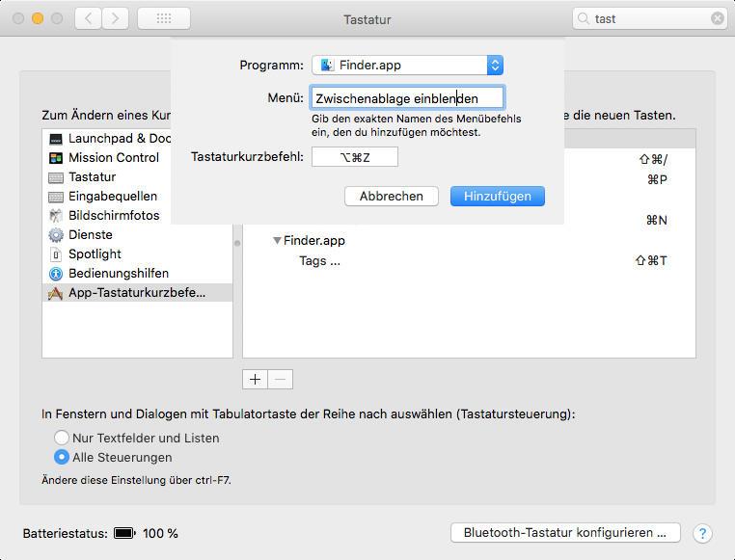This screenshot has height=560, width=735.
Task: Click the Eingabequellen keyboard icon
Action: pyautogui.click(x=56, y=197)
